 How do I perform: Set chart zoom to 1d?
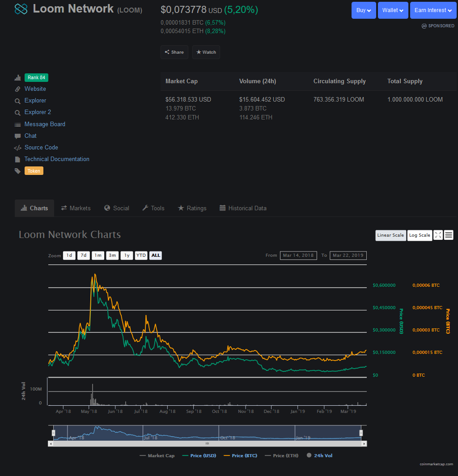pos(69,255)
